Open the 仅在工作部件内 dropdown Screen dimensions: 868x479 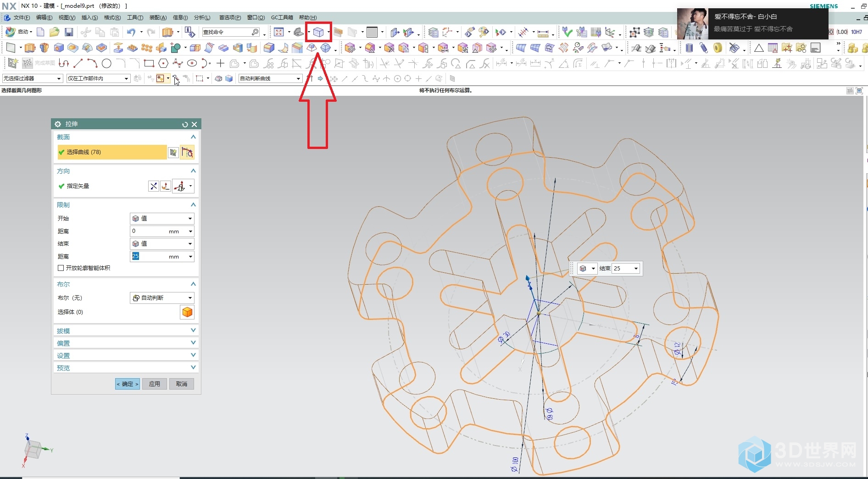pos(98,78)
